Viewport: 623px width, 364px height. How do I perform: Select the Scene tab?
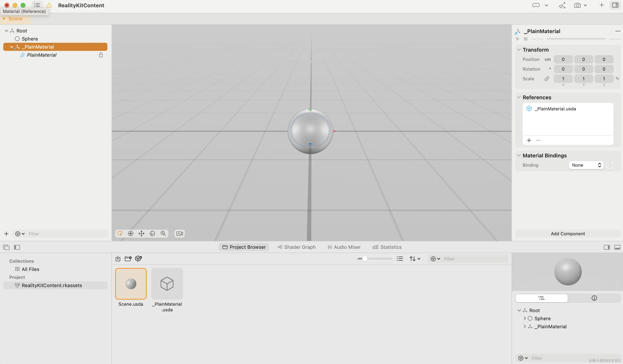click(x=15, y=19)
